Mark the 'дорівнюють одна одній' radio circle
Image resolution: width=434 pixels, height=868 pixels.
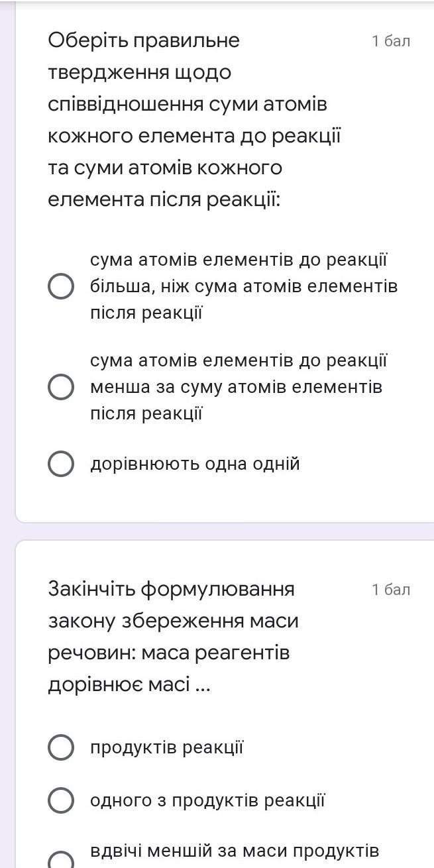point(61,464)
